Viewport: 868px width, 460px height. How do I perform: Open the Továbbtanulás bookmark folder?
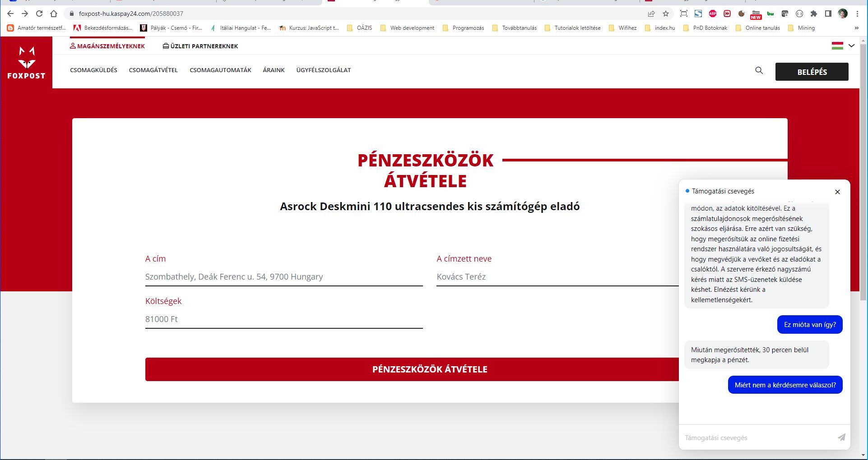point(514,28)
